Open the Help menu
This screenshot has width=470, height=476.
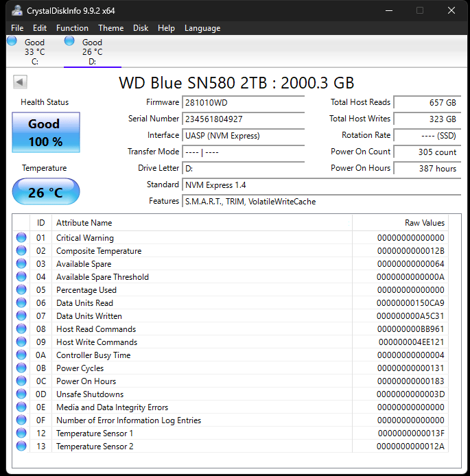[166, 28]
